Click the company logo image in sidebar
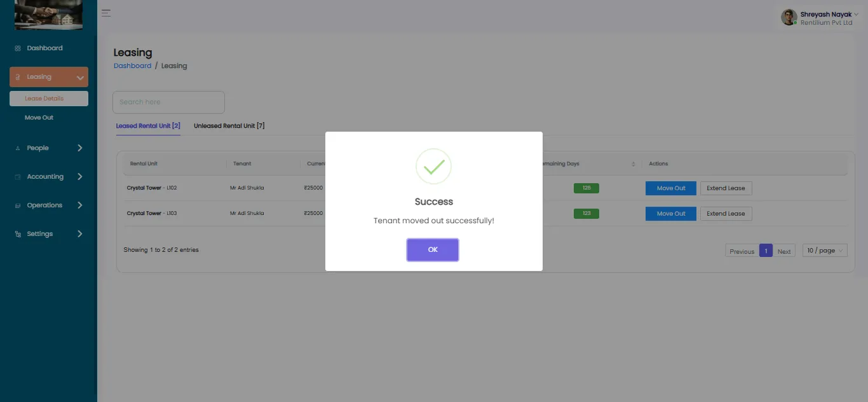 pyautogui.click(x=48, y=15)
